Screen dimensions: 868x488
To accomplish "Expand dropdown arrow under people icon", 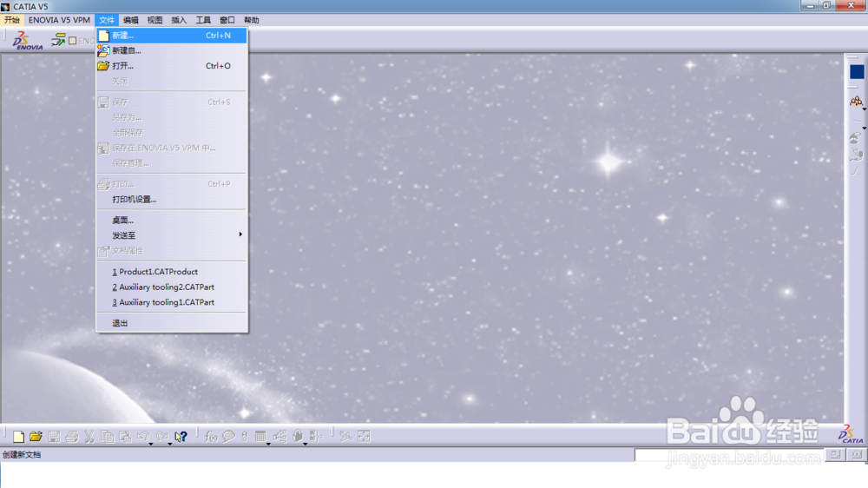I will [x=865, y=109].
